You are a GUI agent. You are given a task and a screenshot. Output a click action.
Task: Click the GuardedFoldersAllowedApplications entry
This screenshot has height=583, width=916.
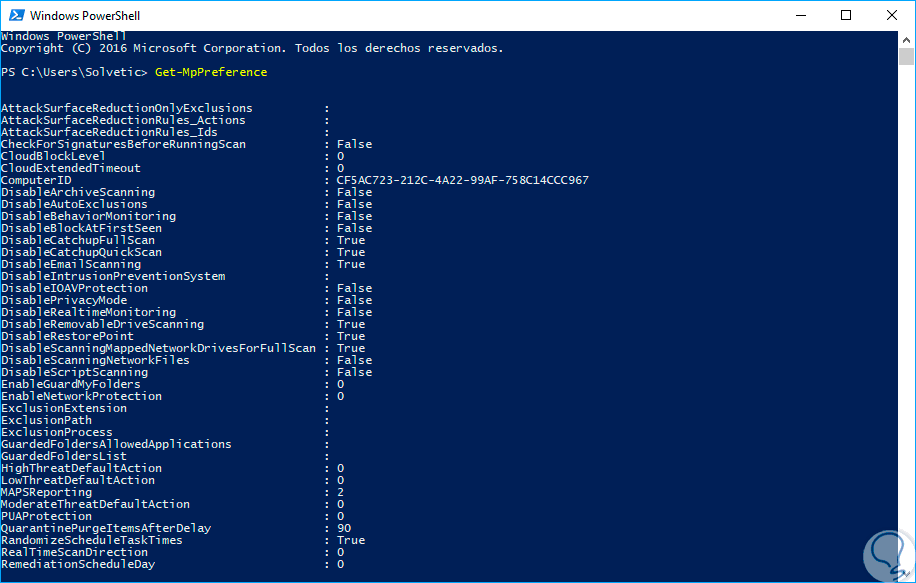pos(116,444)
